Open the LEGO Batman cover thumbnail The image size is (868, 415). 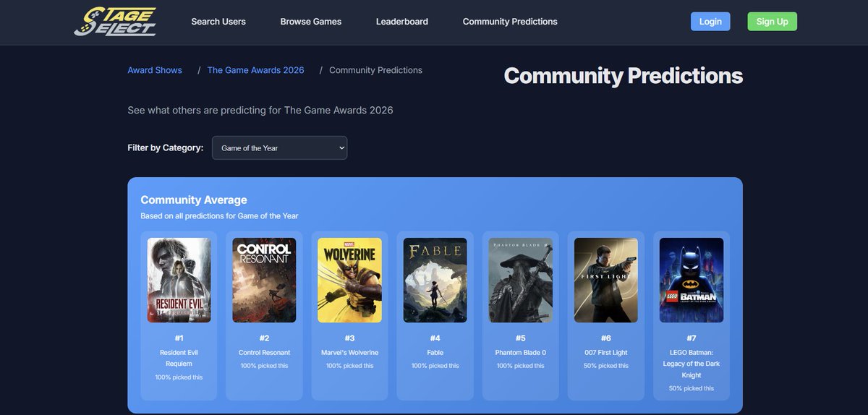(692, 280)
